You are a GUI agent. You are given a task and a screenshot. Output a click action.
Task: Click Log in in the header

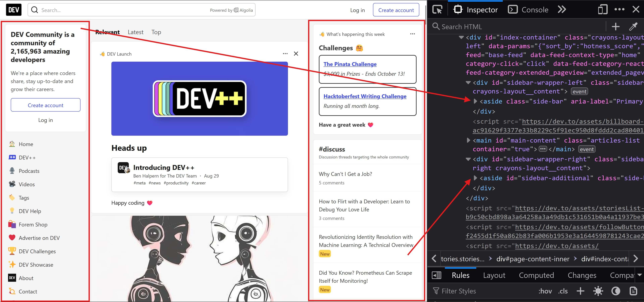point(358,10)
